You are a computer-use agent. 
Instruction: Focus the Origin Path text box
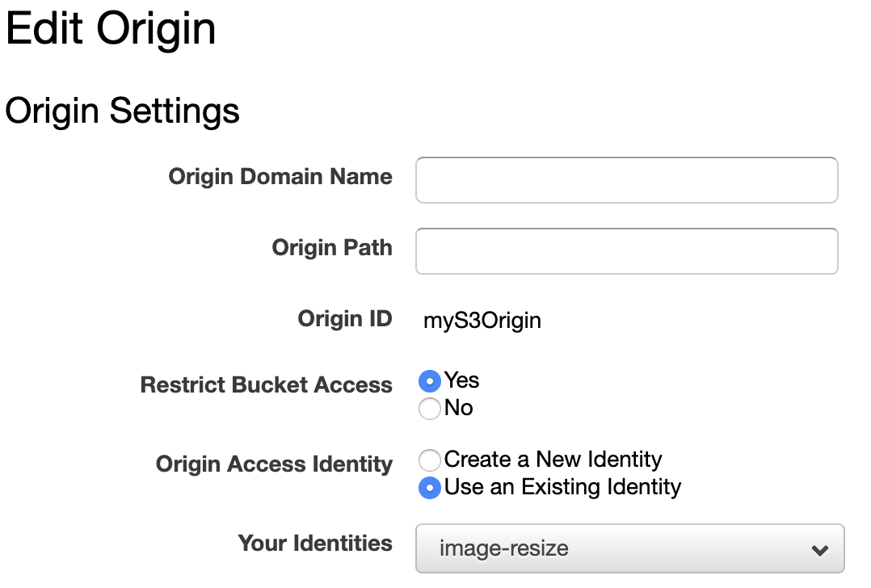pos(627,251)
